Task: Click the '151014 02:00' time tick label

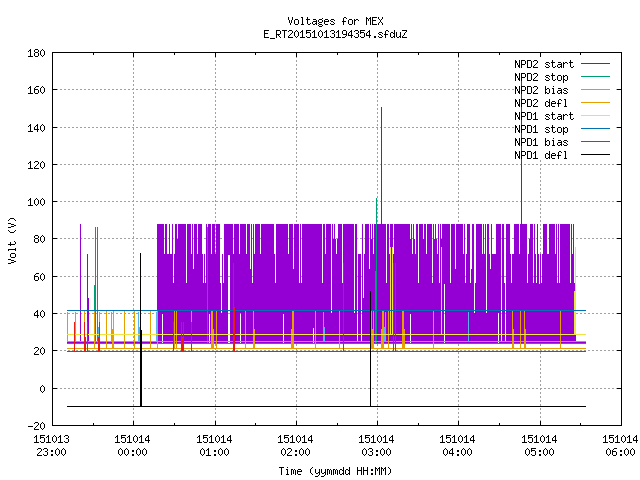Action: [x=296, y=446]
